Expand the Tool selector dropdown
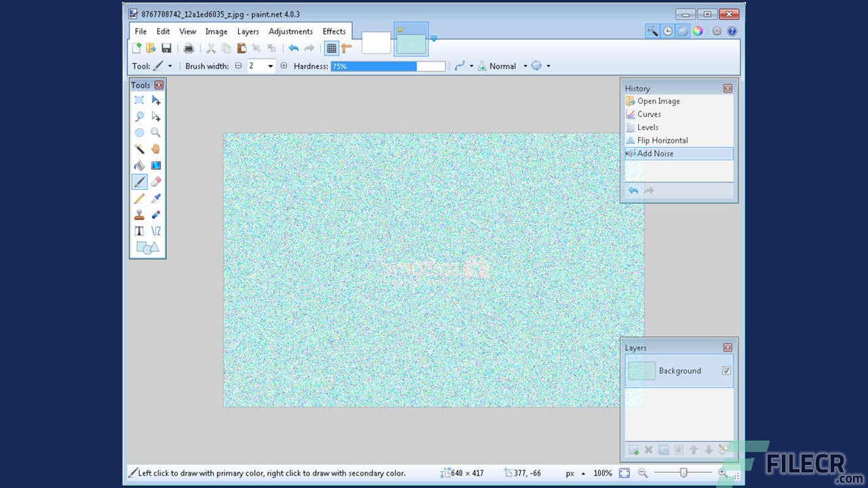Screen dimensions: 868x488 coord(169,66)
